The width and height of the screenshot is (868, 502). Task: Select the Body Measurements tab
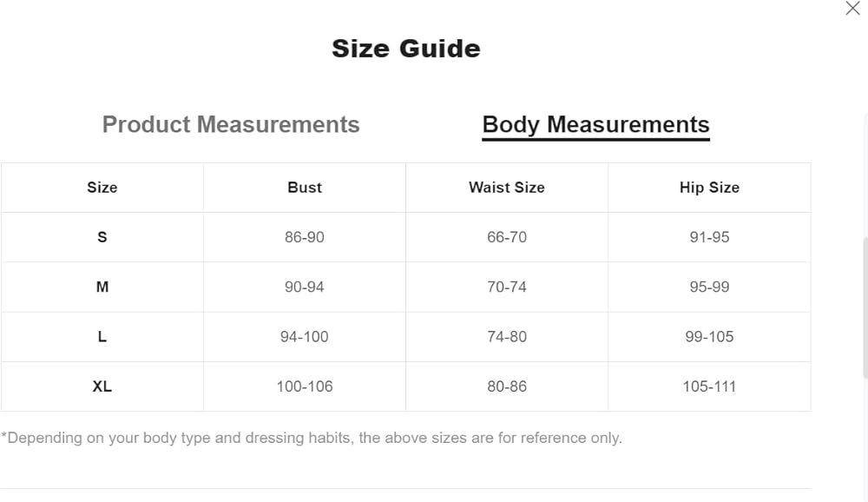point(595,124)
